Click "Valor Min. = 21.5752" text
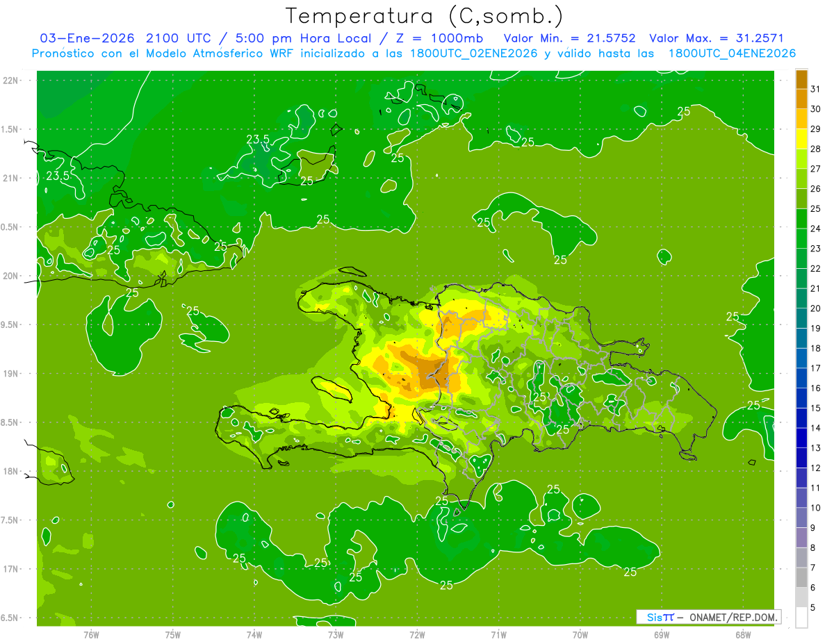Screen dimensions: 834x644 pos(570,38)
